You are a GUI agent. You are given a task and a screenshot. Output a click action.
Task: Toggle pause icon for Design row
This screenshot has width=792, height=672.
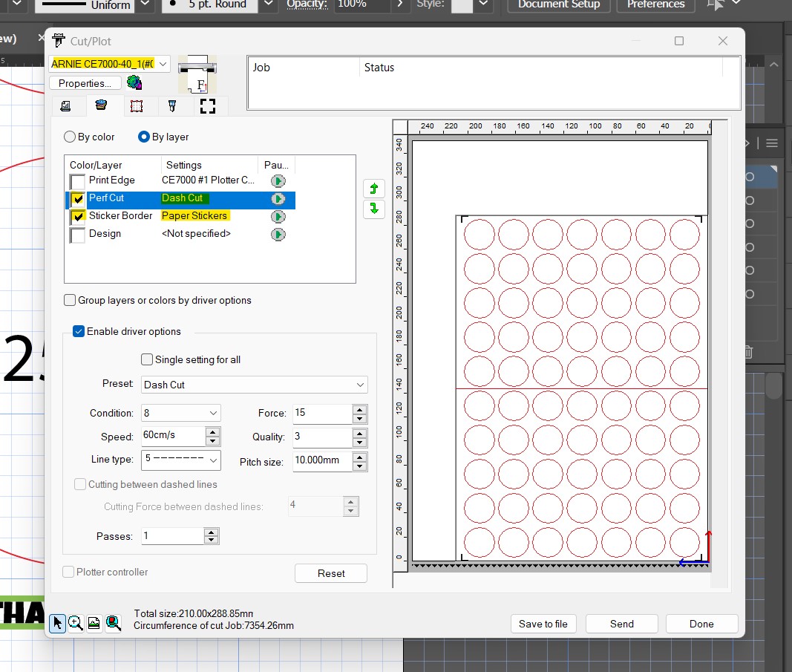(278, 235)
